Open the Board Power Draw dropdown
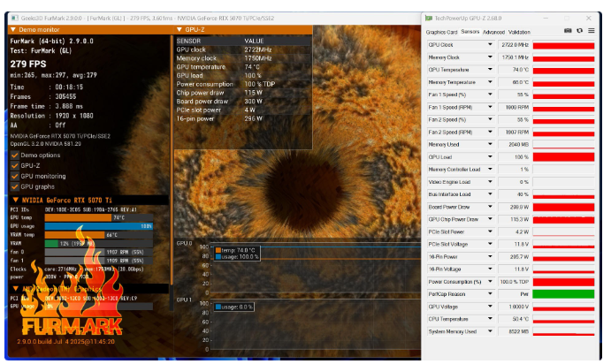The image size is (611, 364). click(490, 207)
